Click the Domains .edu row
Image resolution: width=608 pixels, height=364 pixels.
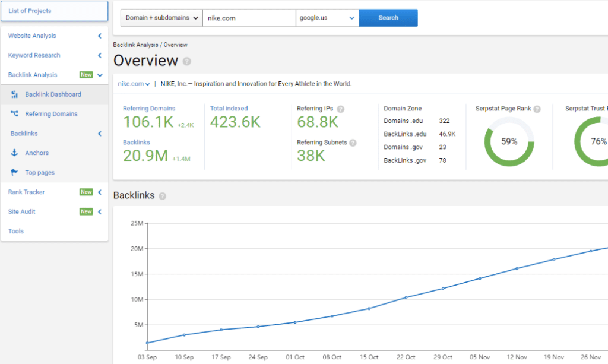pyautogui.click(x=417, y=121)
